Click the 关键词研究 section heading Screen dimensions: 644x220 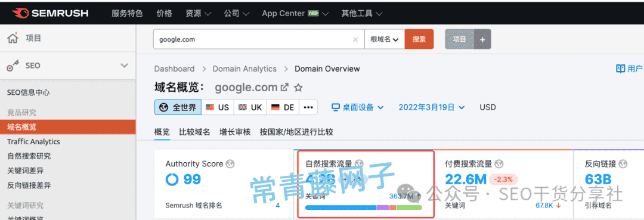25,206
